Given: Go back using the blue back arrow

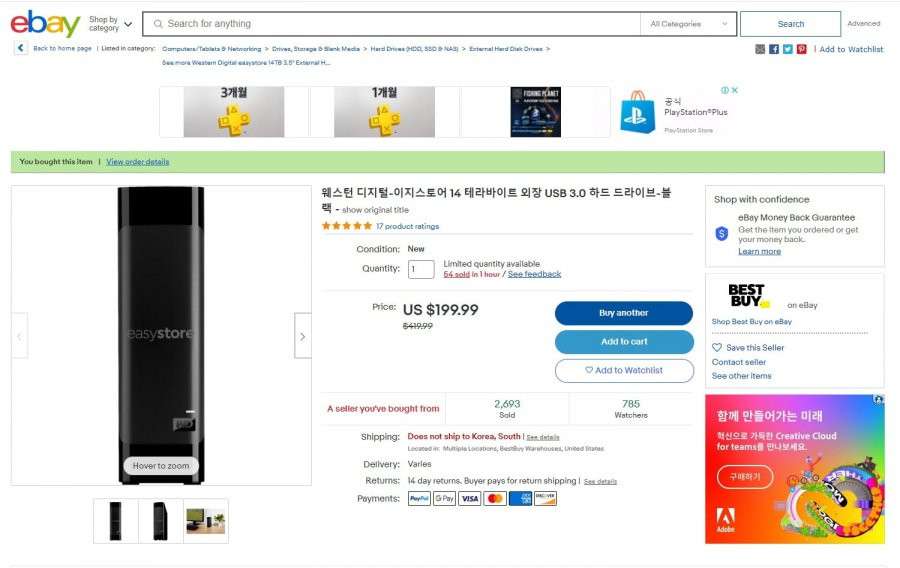Looking at the screenshot, I should pyautogui.click(x=21, y=48).
